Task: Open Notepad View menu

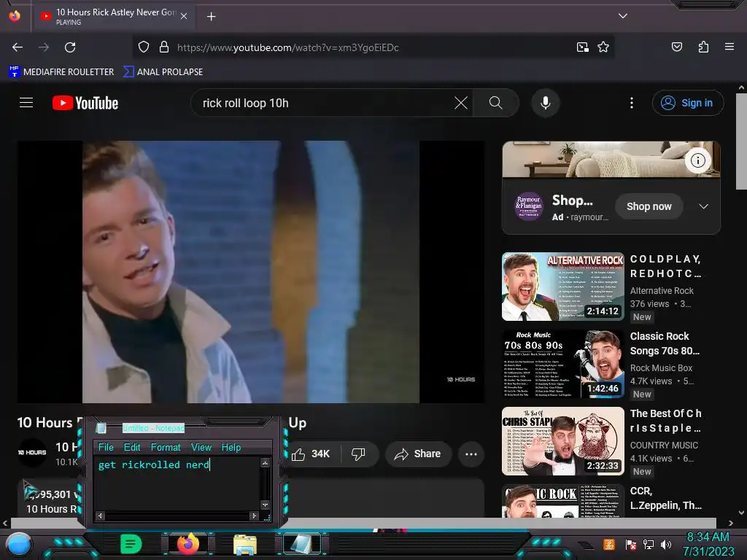Action: (201, 447)
